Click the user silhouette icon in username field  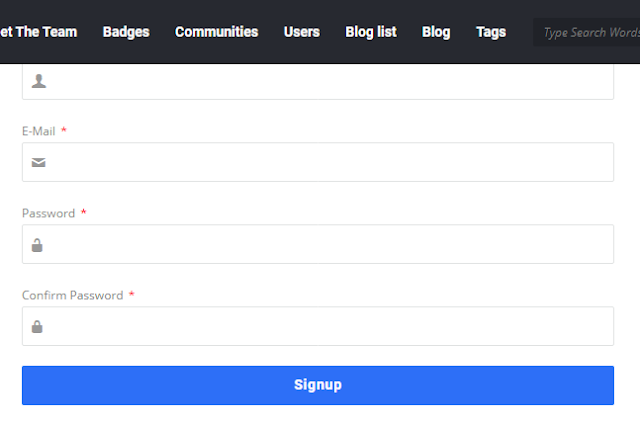[39, 81]
